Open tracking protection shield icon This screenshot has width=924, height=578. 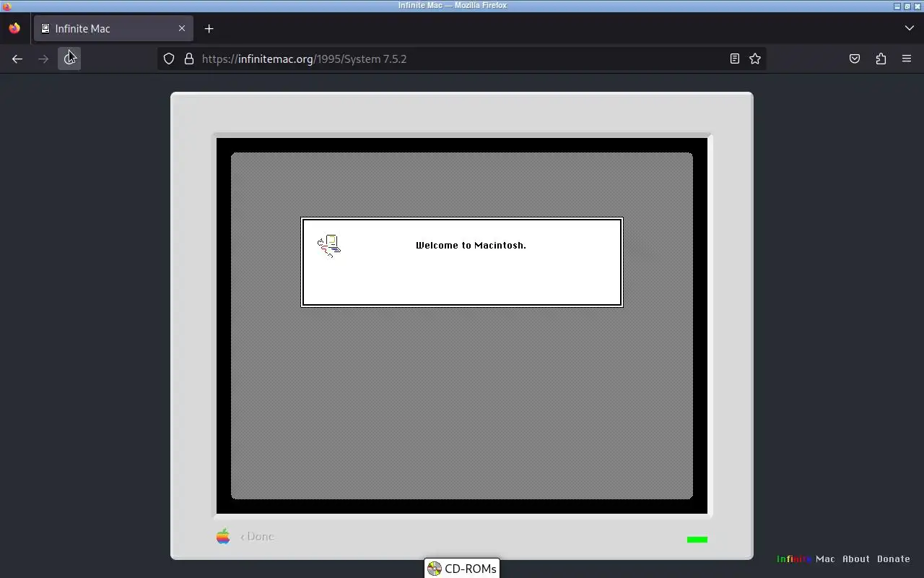169,59
